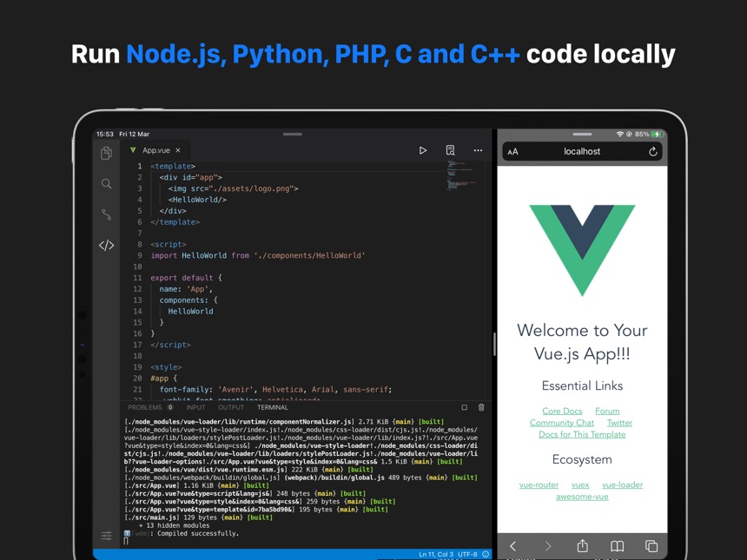
Task: Open the Docs for This Template link
Action: click(x=582, y=434)
